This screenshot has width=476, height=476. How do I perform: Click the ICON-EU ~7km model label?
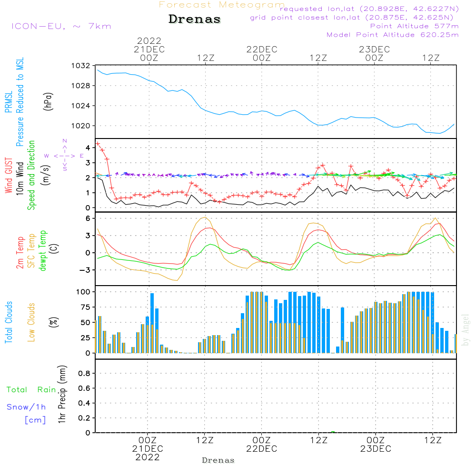61,26
